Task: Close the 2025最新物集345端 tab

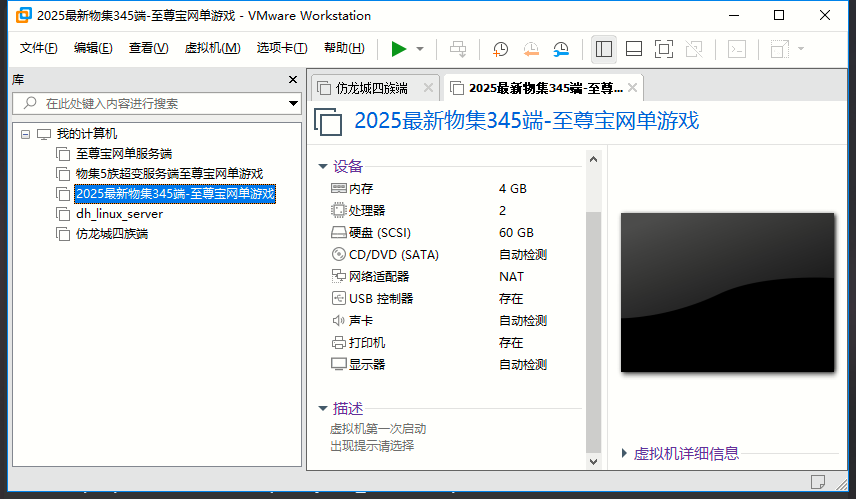Action: (633, 88)
